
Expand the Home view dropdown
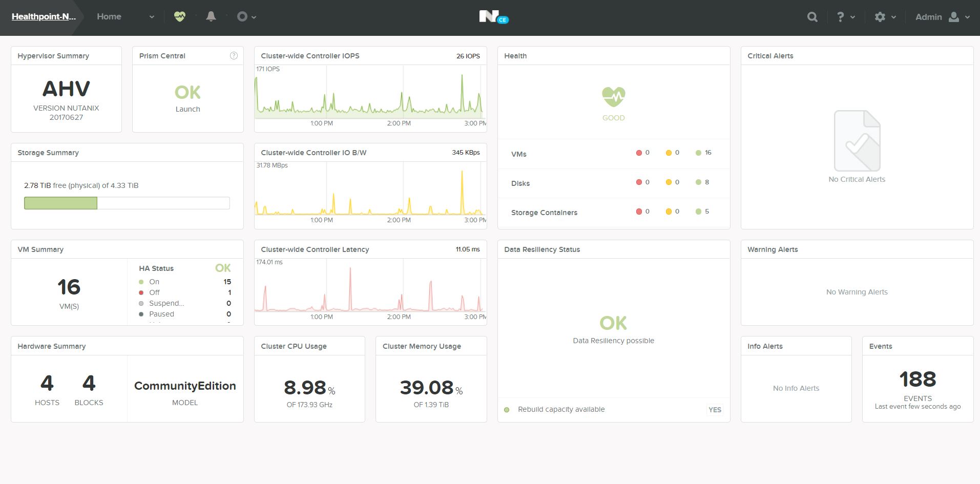pyautogui.click(x=152, y=17)
